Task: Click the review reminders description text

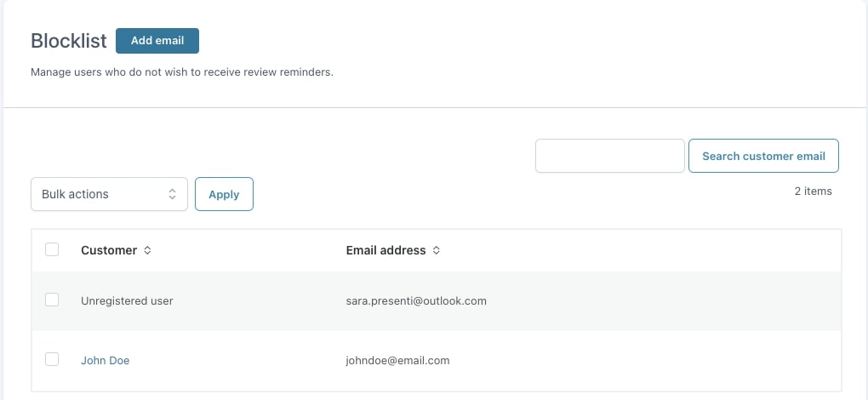Action: [x=182, y=72]
